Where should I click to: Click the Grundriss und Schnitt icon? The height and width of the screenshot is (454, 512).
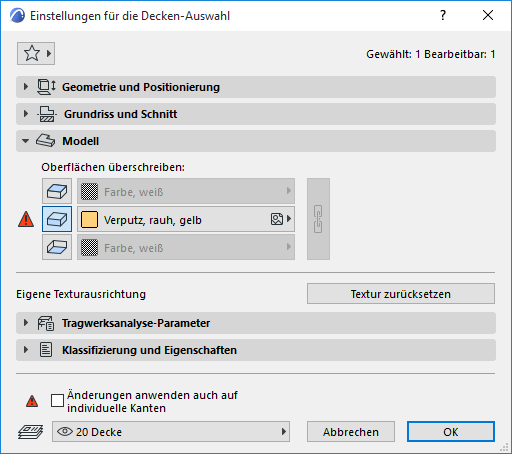(46, 114)
